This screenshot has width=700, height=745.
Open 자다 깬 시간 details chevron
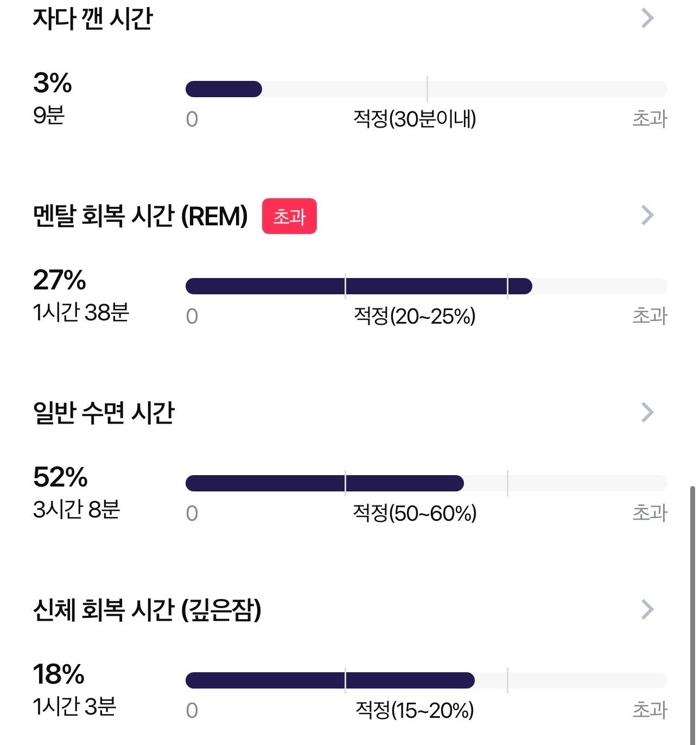point(647,18)
